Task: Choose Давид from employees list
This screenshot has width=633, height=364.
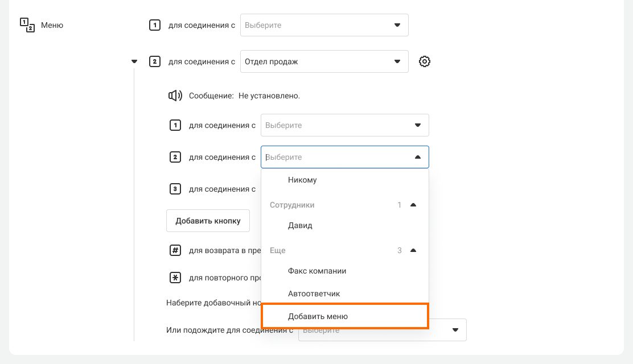Action: tap(300, 225)
